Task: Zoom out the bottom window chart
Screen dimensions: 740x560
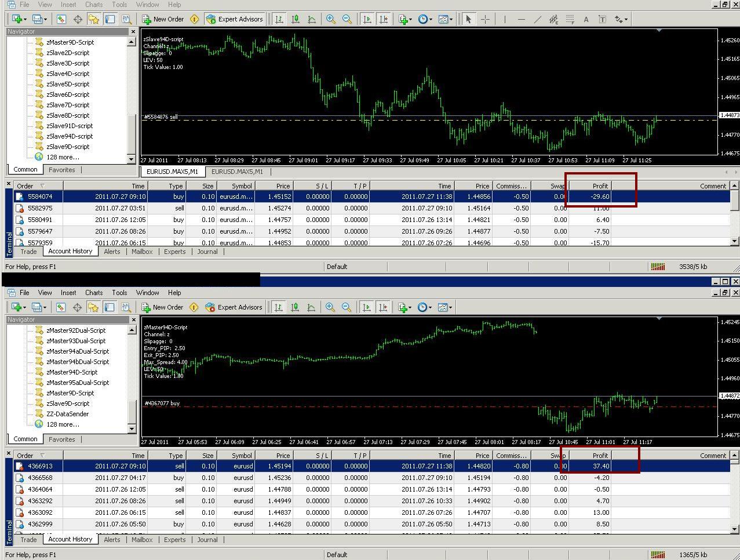Action: (346, 307)
